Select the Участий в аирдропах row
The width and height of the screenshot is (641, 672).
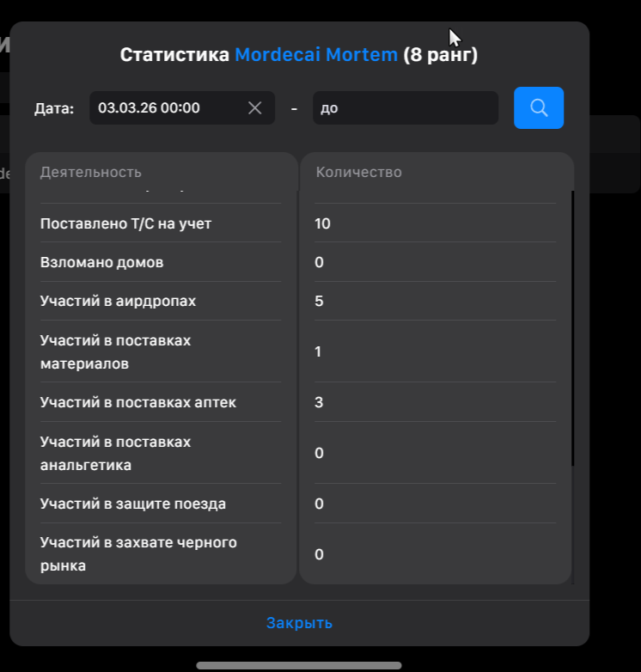pos(118,301)
